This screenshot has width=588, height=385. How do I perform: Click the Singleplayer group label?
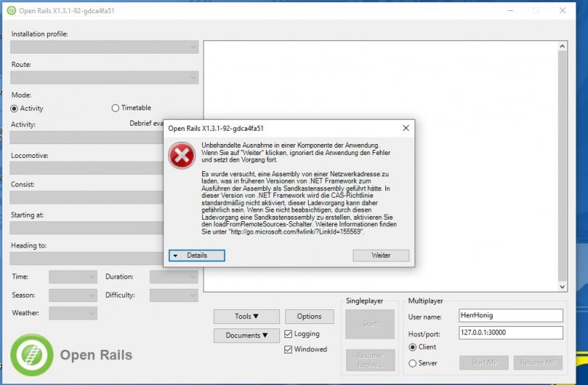point(364,301)
